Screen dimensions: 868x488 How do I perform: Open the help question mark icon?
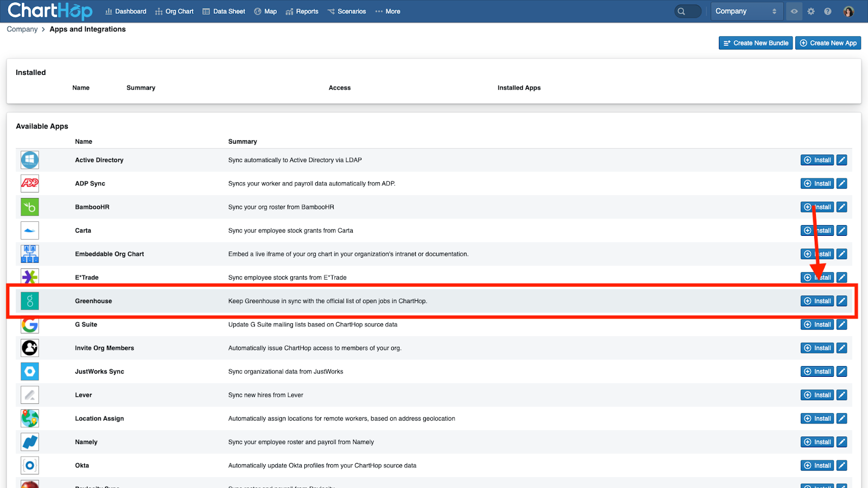pyautogui.click(x=828, y=11)
